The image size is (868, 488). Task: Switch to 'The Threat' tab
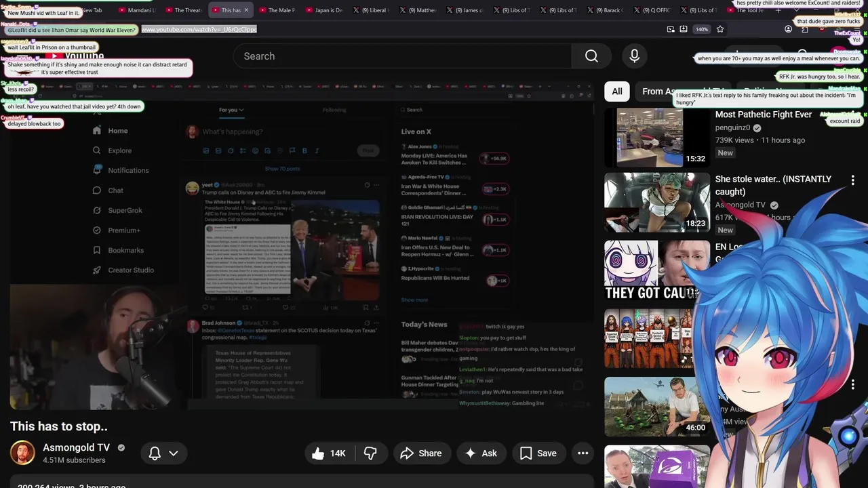pyautogui.click(x=183, y=10)
